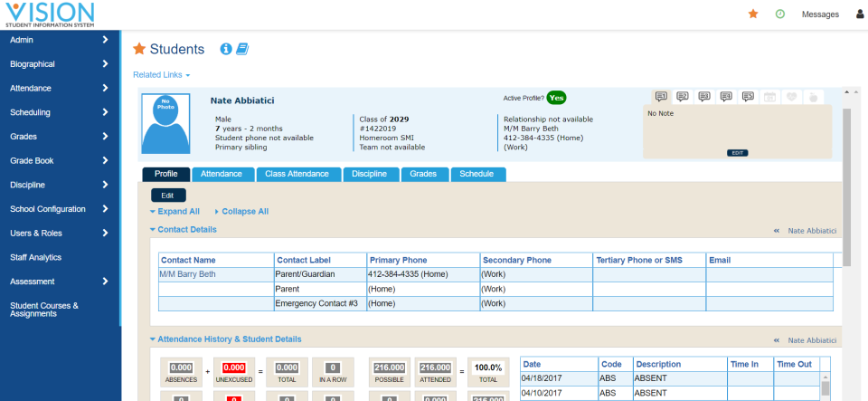Open the green clock history icon
Viewport: 868px width, 401px height.
pos(779,14)
